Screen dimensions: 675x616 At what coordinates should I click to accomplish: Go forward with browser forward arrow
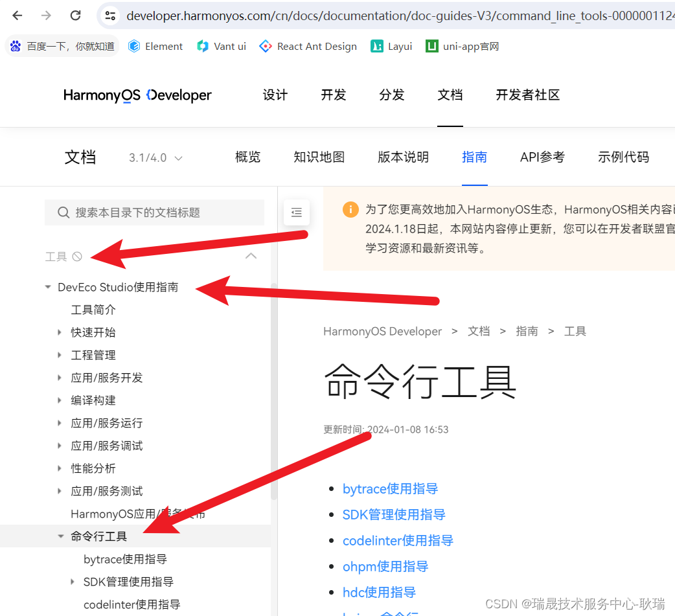pos(46,16)
